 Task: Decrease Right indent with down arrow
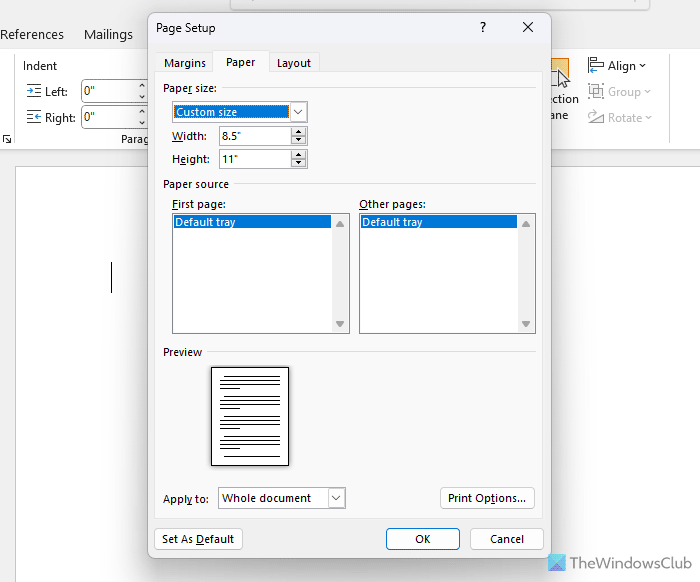pos(142,123)
